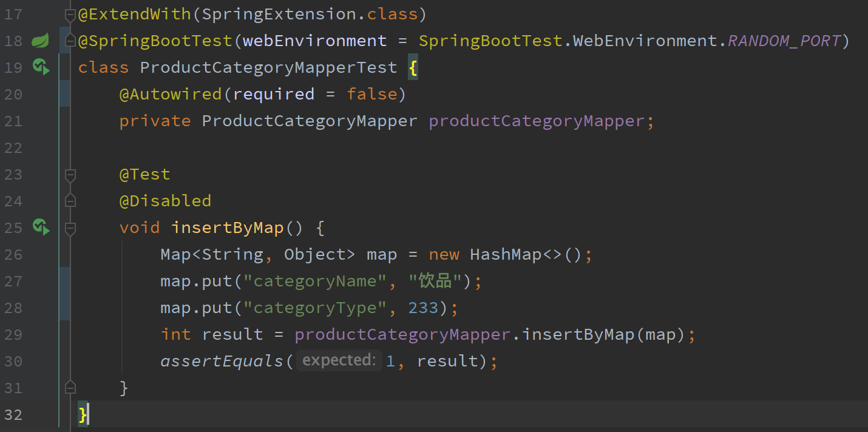This screenshot has height=432, width=868.
Task: Collapse the fold marker beside @Test annotation
Action: (x=70, y=175)
